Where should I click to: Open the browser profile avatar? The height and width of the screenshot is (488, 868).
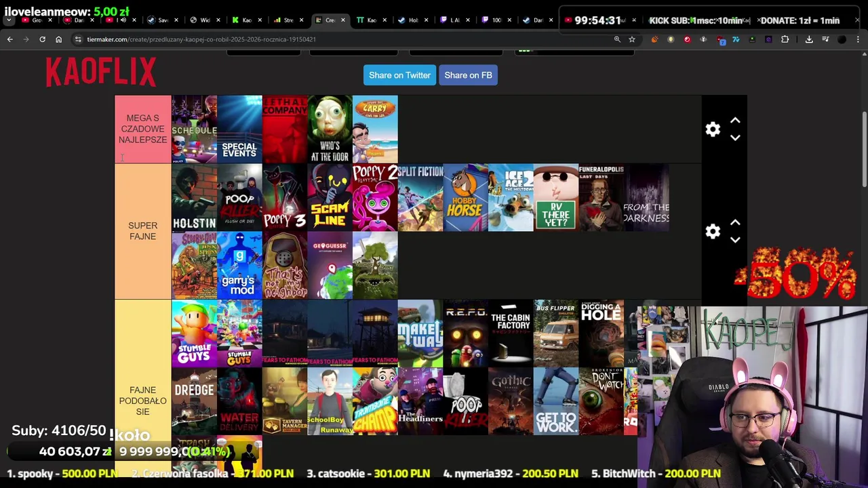coord(842,39)
